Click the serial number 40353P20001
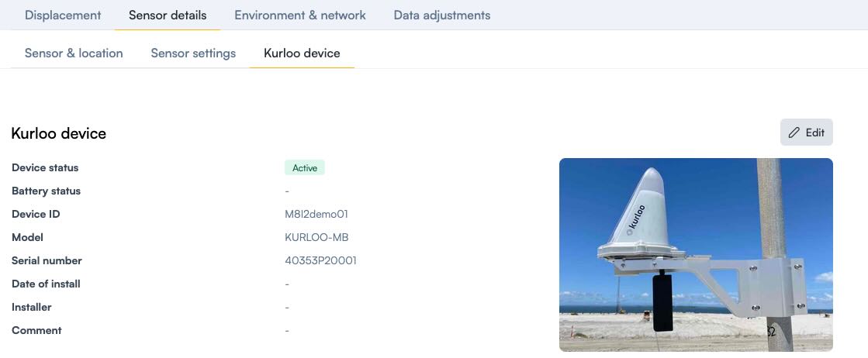The width and height of the screenshot is (868, 358). pos(320,260)
